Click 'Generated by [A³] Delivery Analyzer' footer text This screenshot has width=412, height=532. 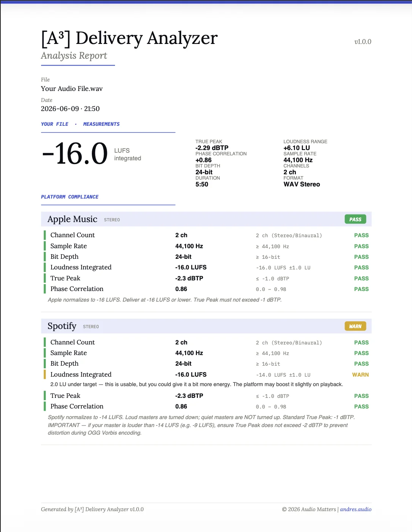tap(92, 509)
